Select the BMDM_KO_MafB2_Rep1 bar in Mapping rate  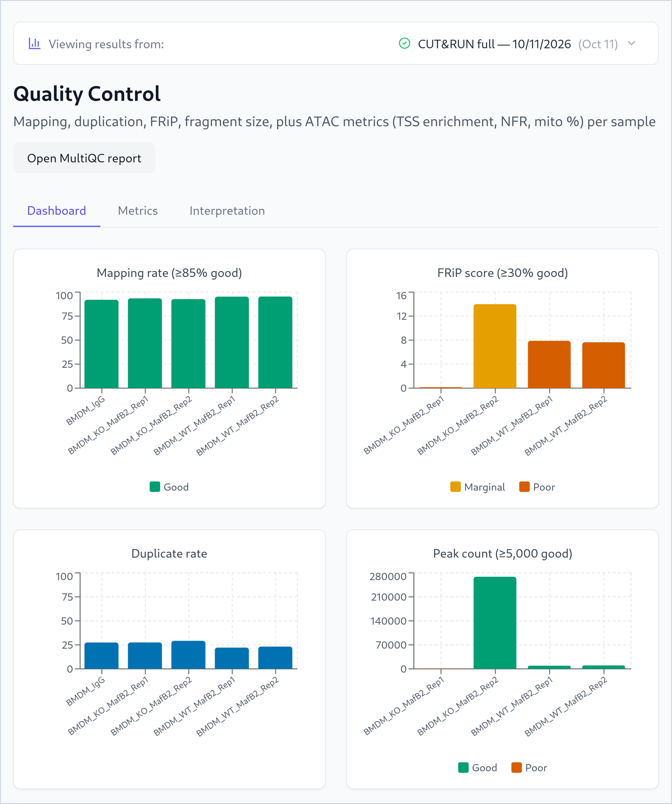click(145, 343)
